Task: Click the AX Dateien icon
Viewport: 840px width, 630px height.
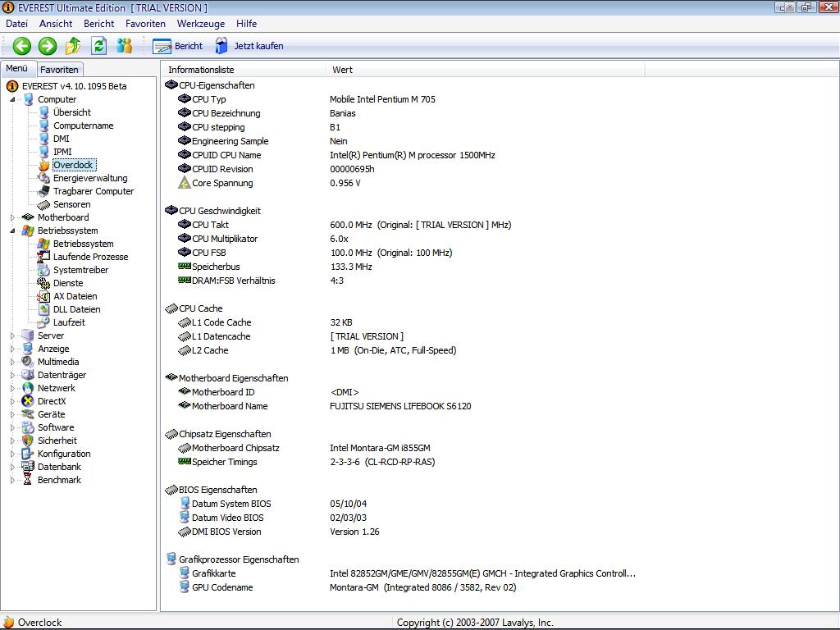Action: click(x=43, y=296)
